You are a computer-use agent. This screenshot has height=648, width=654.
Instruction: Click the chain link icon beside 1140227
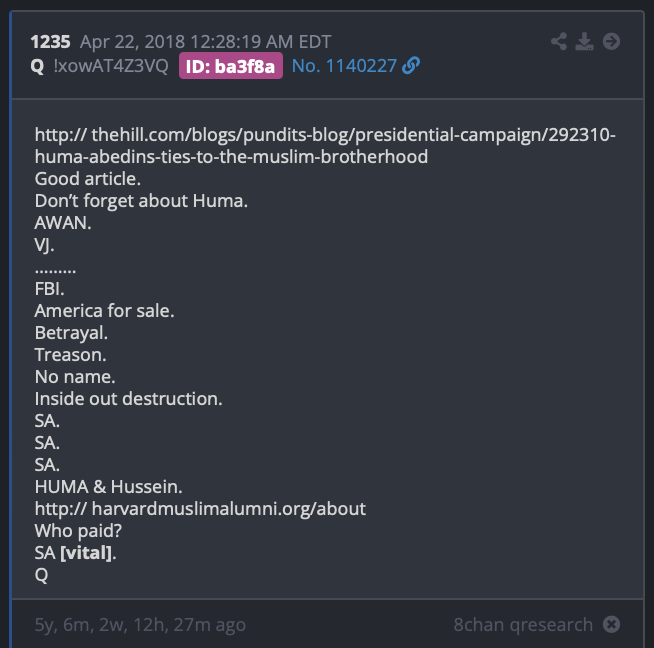click(x=411, y=66)
